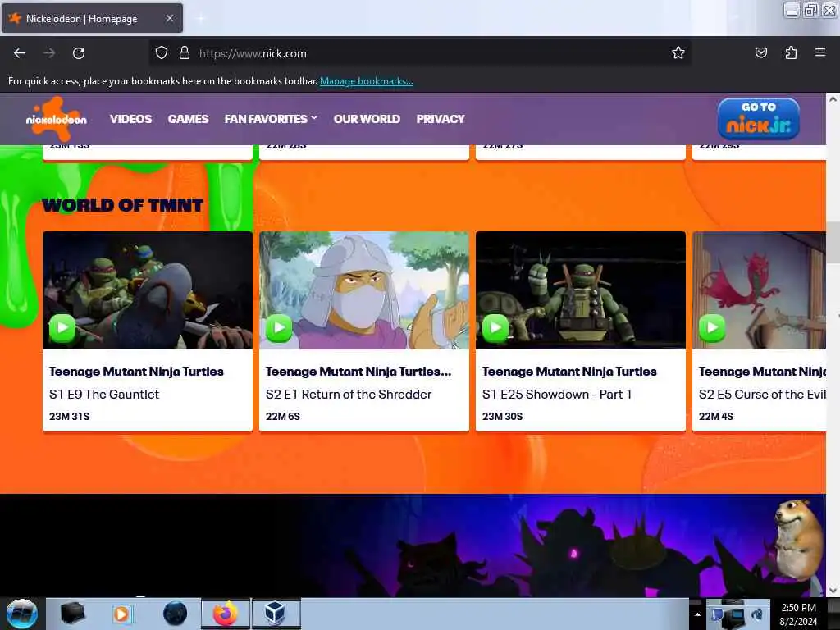Image resolution: width=840 pixels, height=630 pixels.
Task: Open The Gauntlet episode thumbnail image
Action: click(x=148, y=290)
